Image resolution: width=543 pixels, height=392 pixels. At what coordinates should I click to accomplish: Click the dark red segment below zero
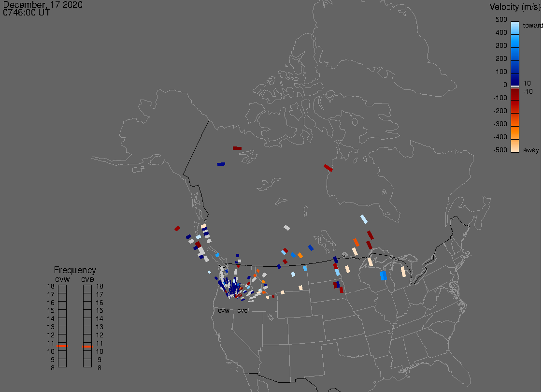[x=515, y=94]
